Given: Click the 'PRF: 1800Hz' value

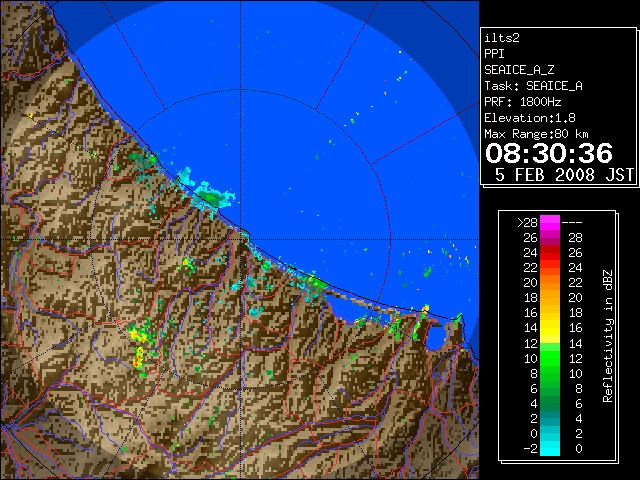Looking at the screenshot, I should pos(522,102).
